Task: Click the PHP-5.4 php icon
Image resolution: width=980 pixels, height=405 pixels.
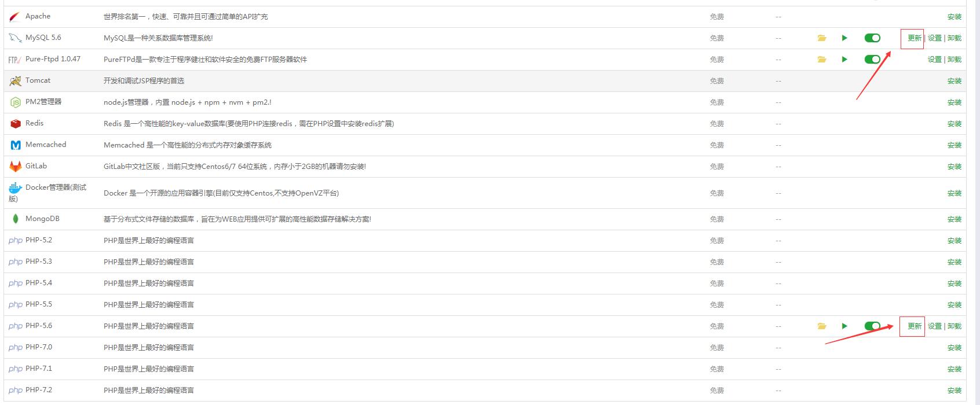Action: point(16,283)
